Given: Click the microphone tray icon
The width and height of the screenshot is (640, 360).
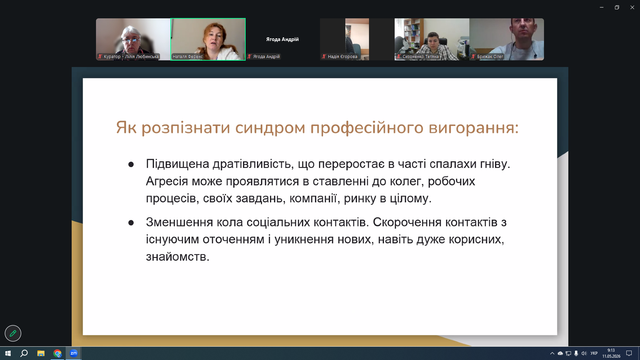Looking at the screenshot, I should coord(576,353).
